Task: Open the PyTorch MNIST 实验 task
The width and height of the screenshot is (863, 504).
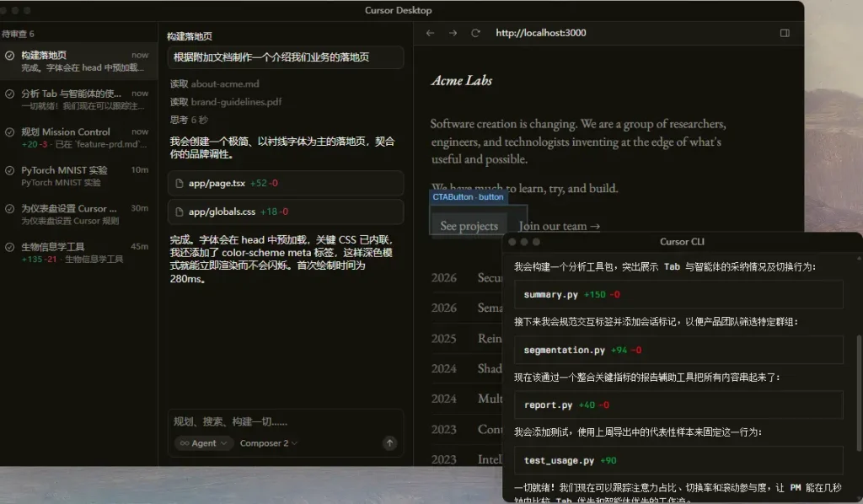Action: [78, 176]
